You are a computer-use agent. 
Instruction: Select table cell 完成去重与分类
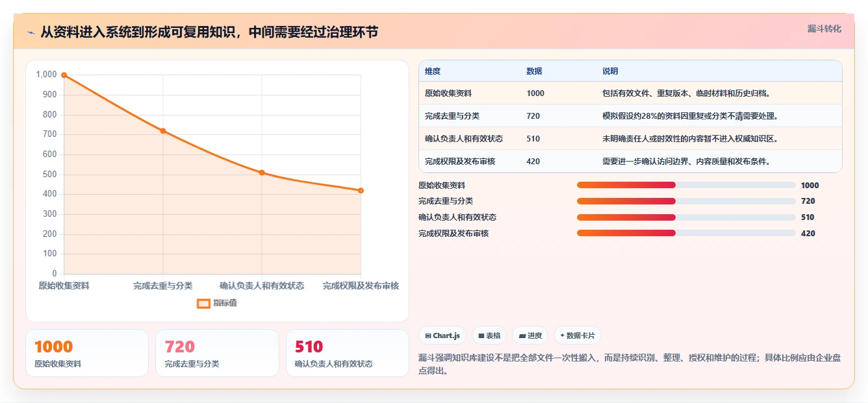point(452,116)
